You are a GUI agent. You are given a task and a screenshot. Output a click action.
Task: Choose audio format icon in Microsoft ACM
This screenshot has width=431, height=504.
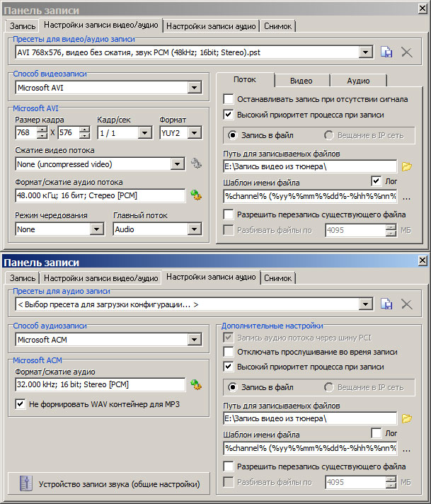[196, 384]
